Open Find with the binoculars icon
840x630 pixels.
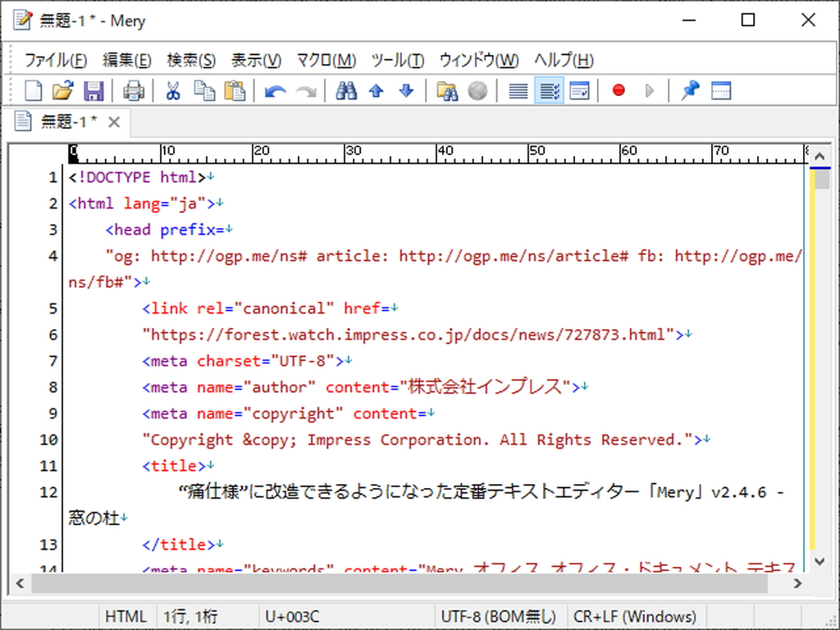pyautogui.click(x=346, y=90)
